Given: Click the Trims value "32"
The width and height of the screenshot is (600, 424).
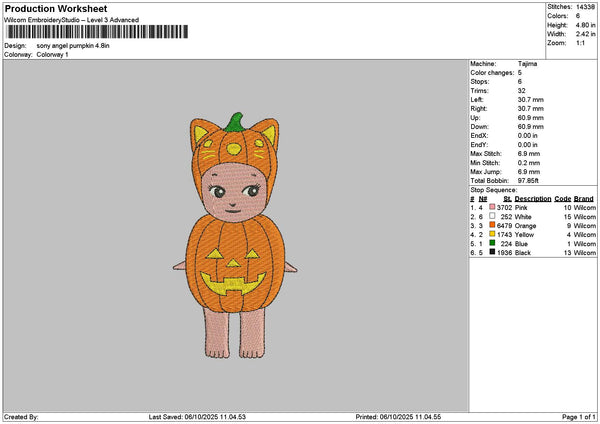Looking at the screenshot, I should click(522, 91).
